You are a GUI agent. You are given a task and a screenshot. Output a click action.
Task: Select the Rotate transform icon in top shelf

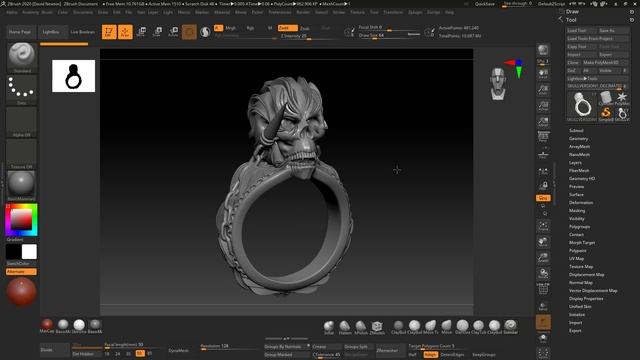[173, 31]
